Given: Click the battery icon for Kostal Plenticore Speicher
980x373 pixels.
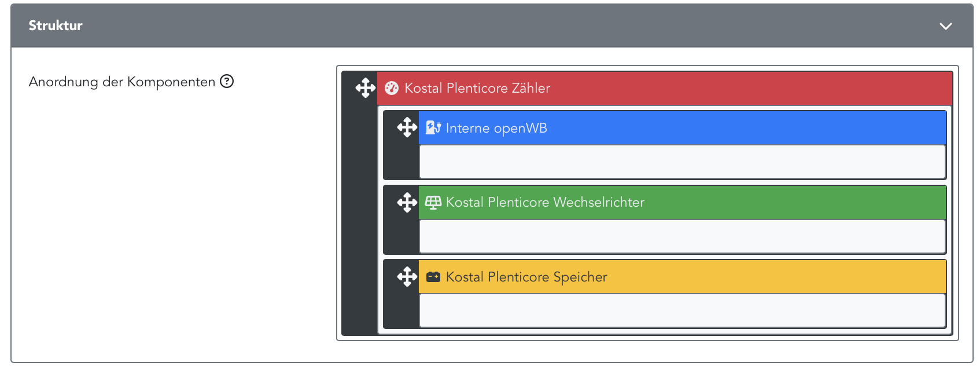Looking at the screenshot, I should (x=433, y=277).
